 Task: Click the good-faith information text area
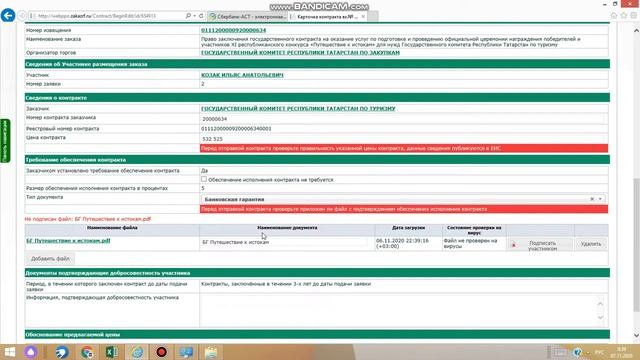(399, 310)
